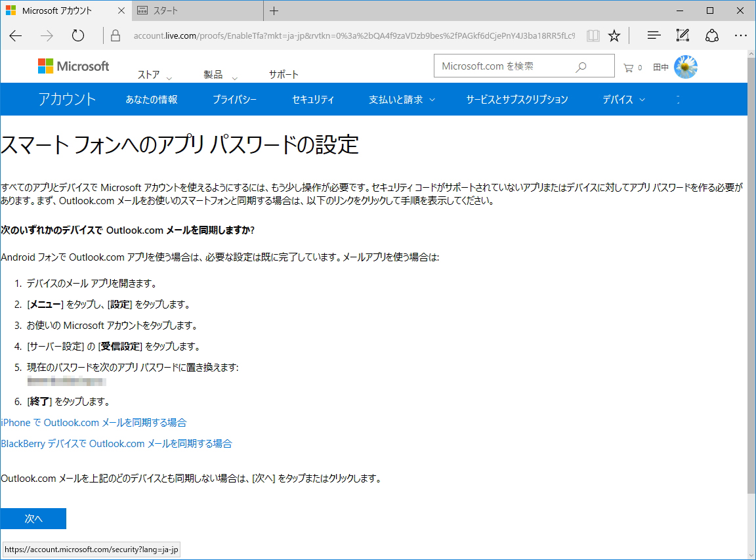Click the search magnifier in the search box

581,66
